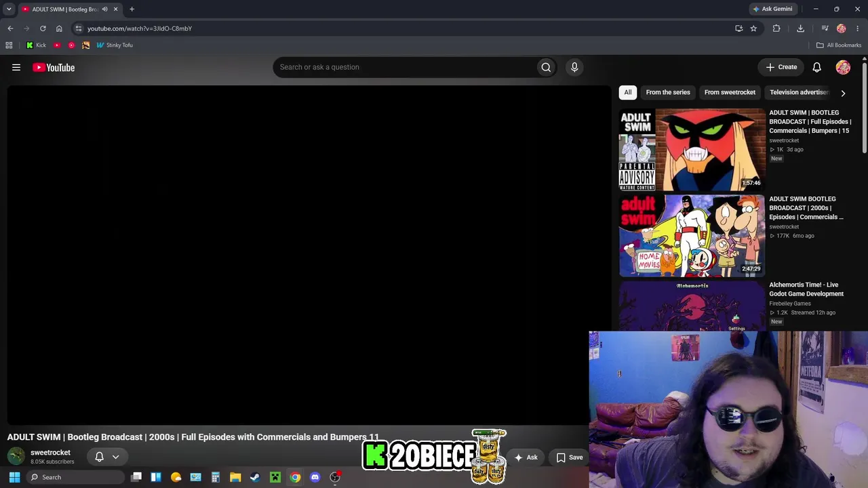Install the app using the address bar icon

(x=738, y=28)
